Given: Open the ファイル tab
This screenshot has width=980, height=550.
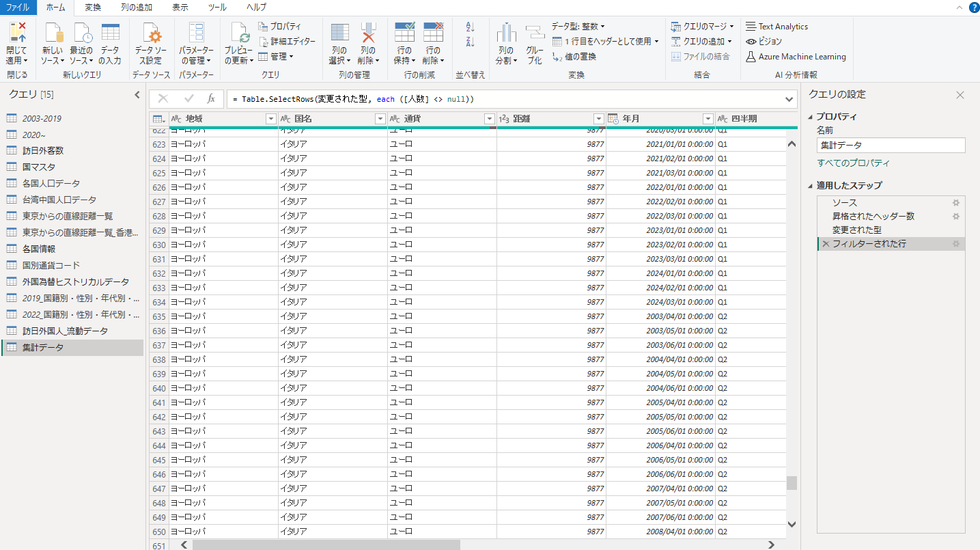Looking at the screenshot, I should click(18, 8).
